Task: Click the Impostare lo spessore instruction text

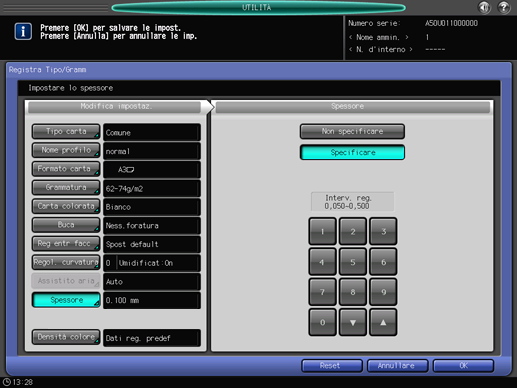Action: tap(71, 88)
